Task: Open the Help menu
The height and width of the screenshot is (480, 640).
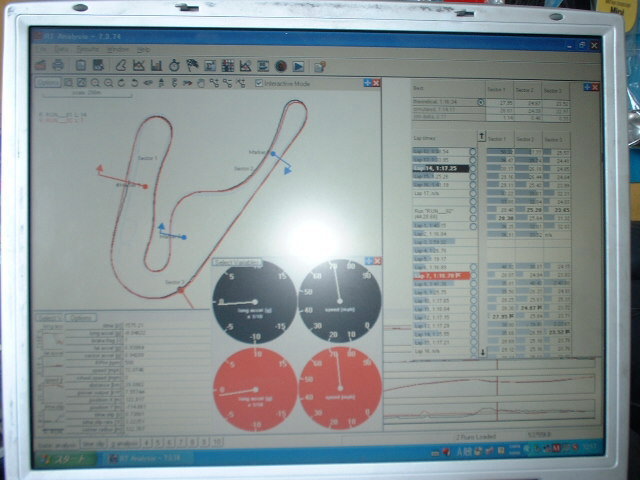Action: point(143,49)
